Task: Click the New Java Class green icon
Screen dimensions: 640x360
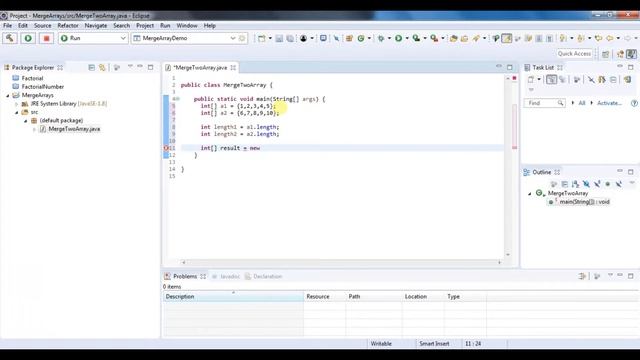Action: (361, 38)
